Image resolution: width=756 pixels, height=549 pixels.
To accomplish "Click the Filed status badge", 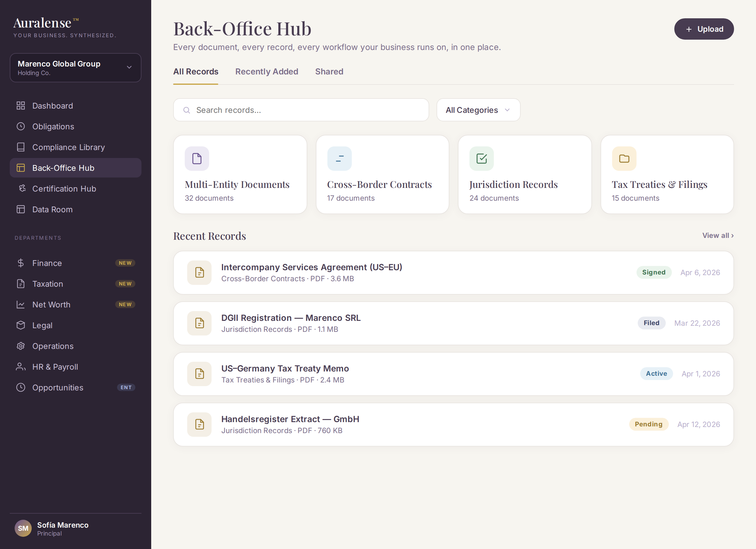I will coord(651,323).
